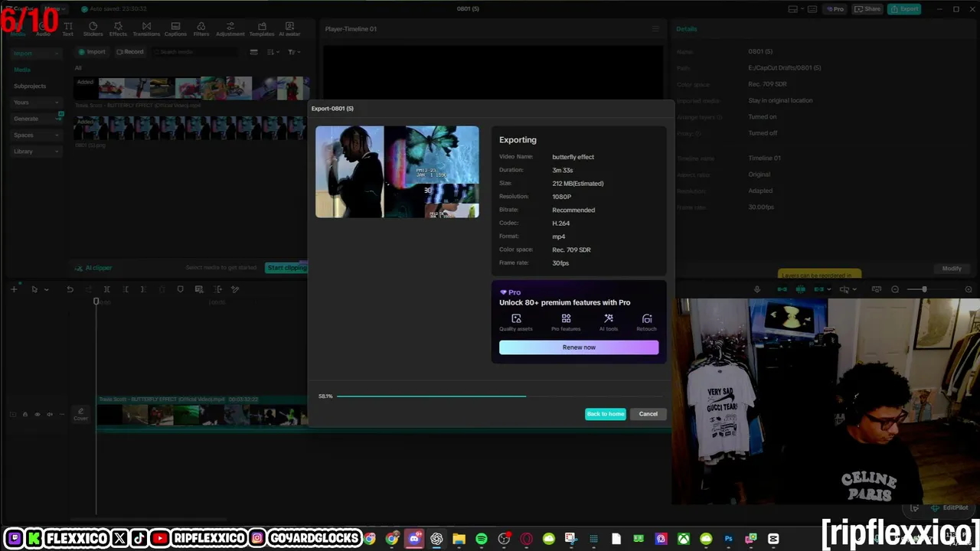Screen dimensions: 980x551
Task: Click the Back to home button
Action: [606, 414]
